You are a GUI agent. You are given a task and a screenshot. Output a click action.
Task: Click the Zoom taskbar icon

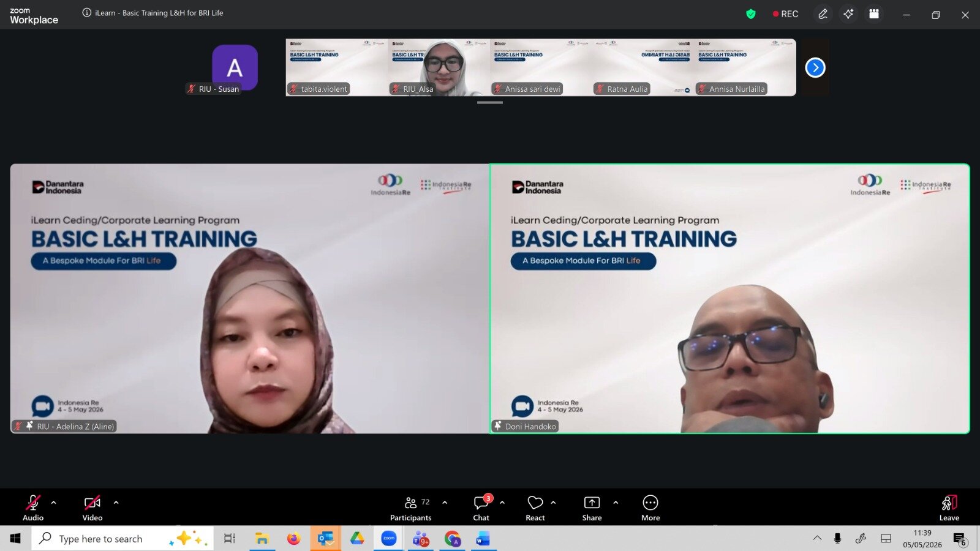tap(389, 539)
